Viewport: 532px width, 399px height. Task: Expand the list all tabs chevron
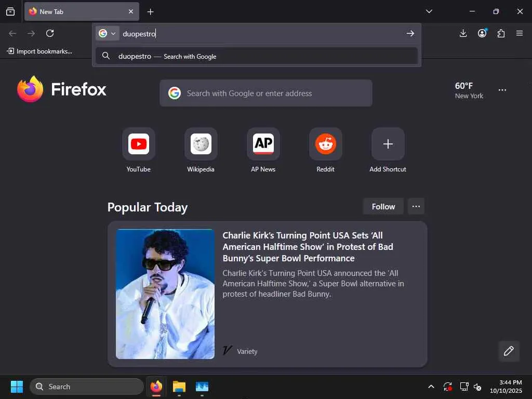pyautogui.click(x=429, y=11)
